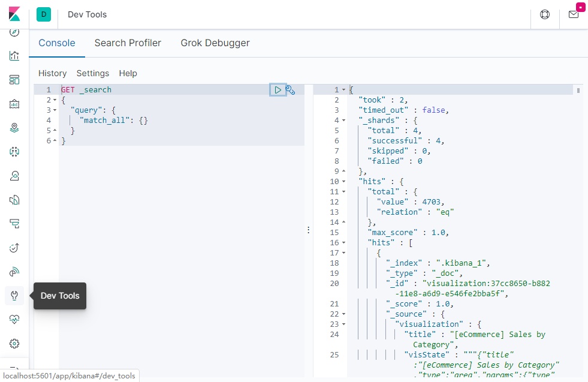This screenshot has width=588, height=382.
Task: Open Visualize from the side navigation
Action: [x=14, y=56]
